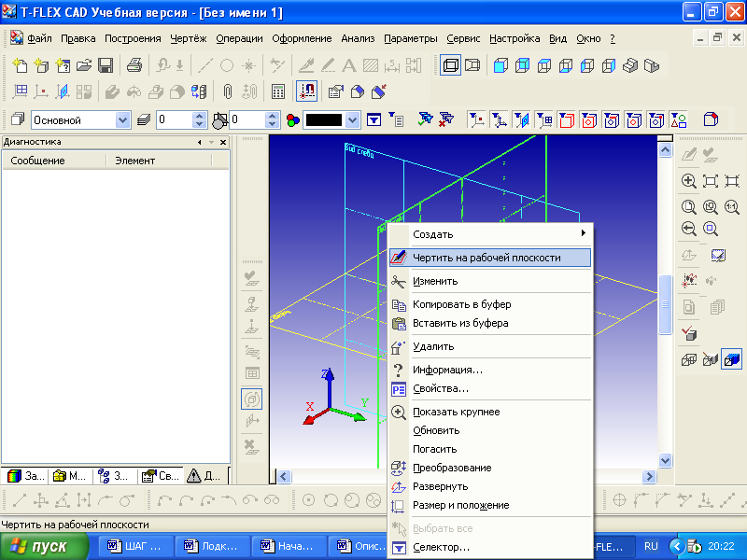Choose Селектор... at menu bottom
The height and width of the screenshot is (560, 747).
click(x=490, y=547)
